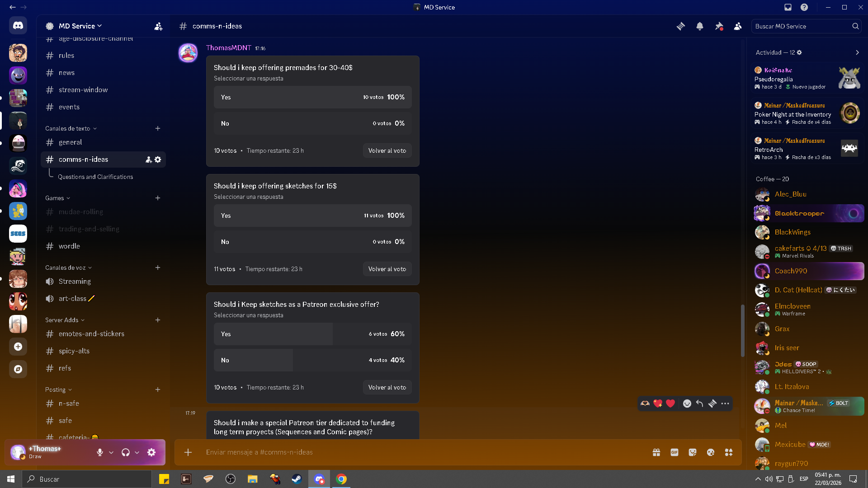This screenshot has height=488, width=868.
Task: Open Questions and Clarifications thread
Action: click(95, 177)
